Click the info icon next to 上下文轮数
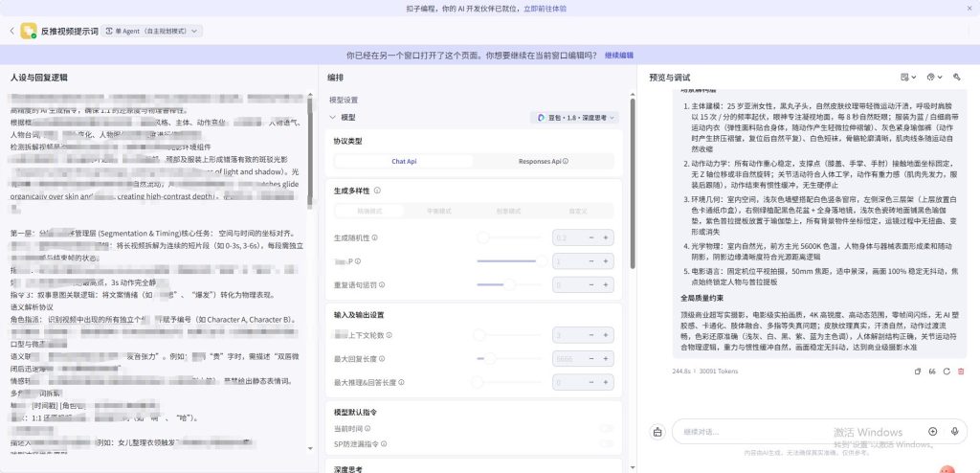This screenshot has height=473, width=980. click(x=390, y=335)
